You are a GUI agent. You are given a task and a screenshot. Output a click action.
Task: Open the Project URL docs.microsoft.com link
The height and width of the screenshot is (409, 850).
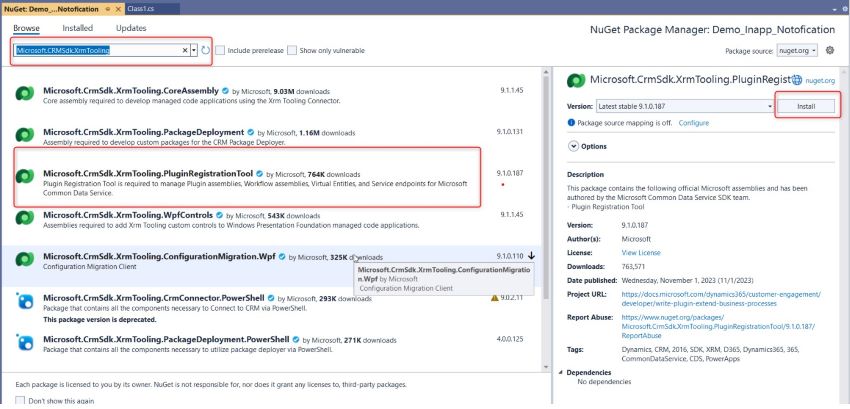click(721, 299)
